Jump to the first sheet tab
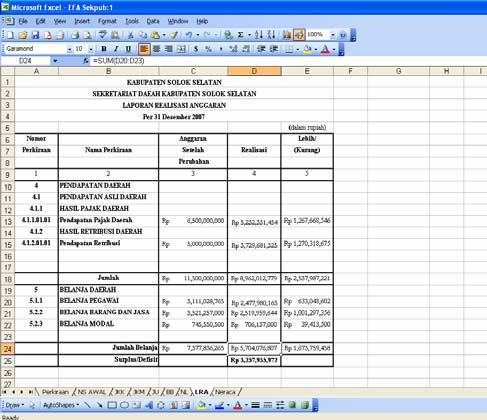 click(5, 392)
